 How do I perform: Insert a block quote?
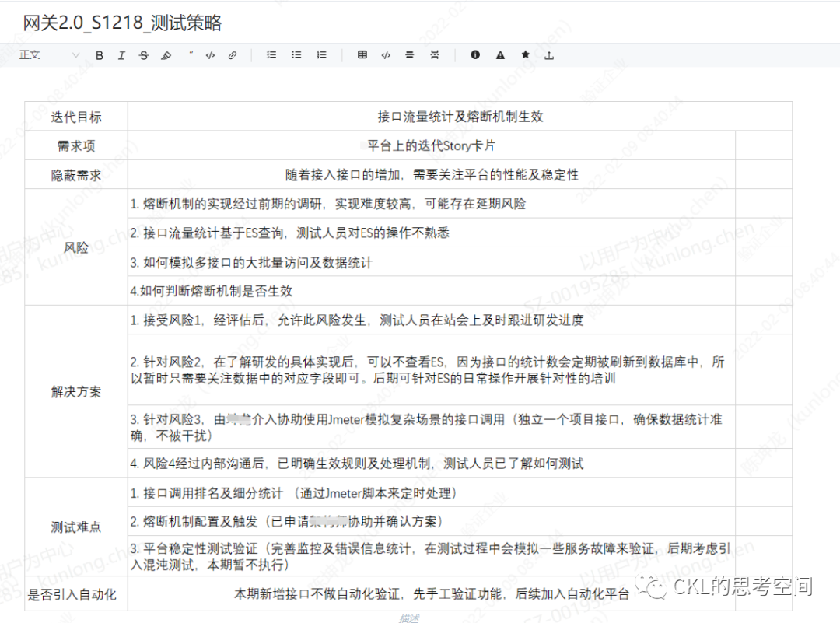point(191,54)
